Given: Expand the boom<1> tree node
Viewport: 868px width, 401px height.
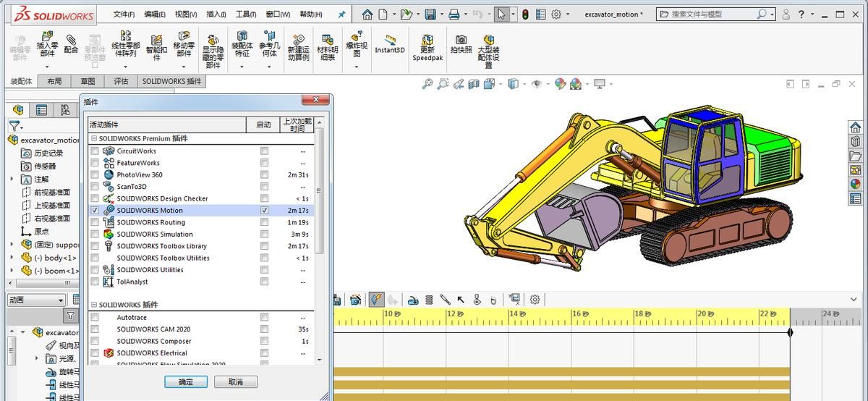Looking at the screenshot, I should coord(12,271).
